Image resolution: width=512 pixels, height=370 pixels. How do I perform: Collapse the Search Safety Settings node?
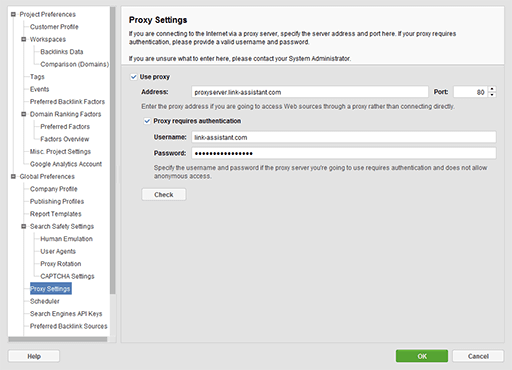pos(24,226)
